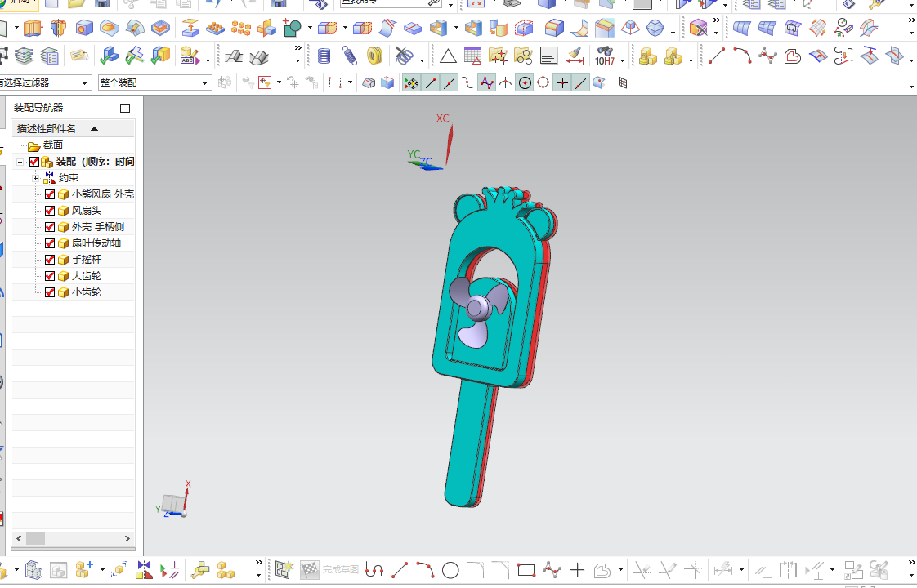Click the extension spring icon

point(349,56)
